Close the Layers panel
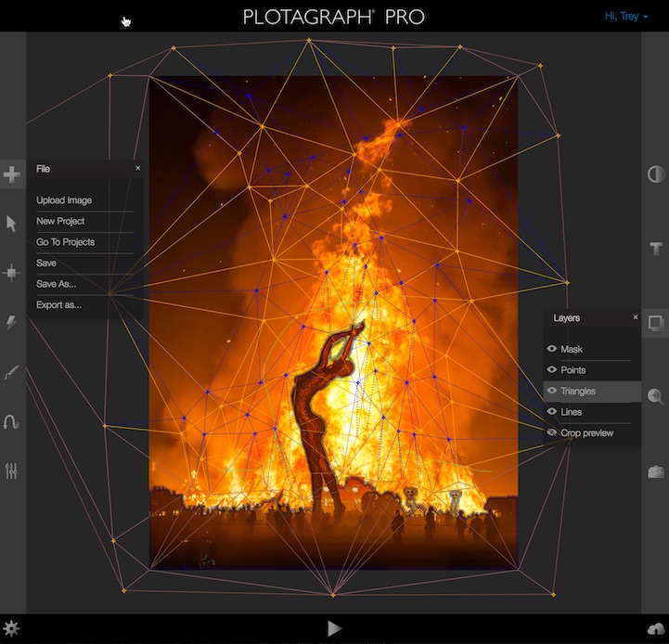The height and width of the screenshot is (644, 669). point(636,317)
